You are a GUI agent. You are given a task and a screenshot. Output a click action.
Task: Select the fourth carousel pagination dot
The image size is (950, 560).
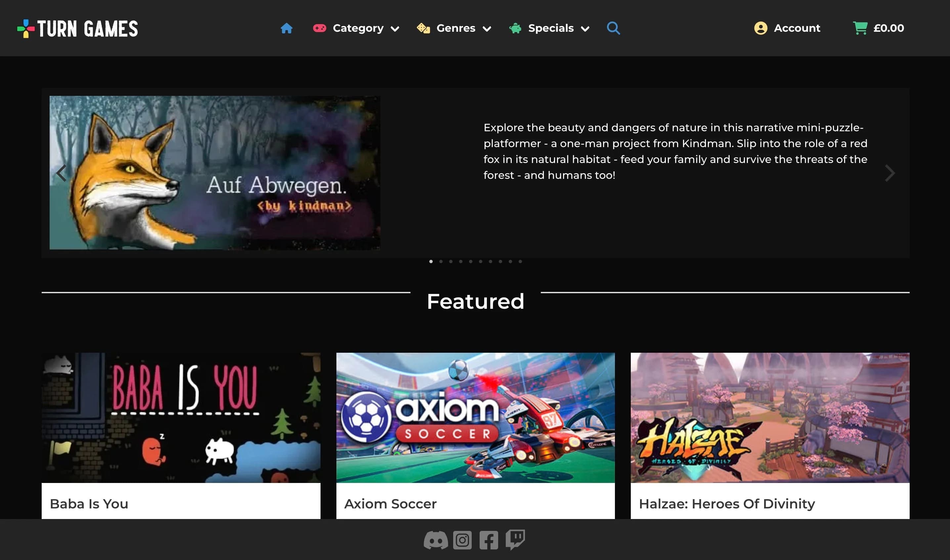461,261
